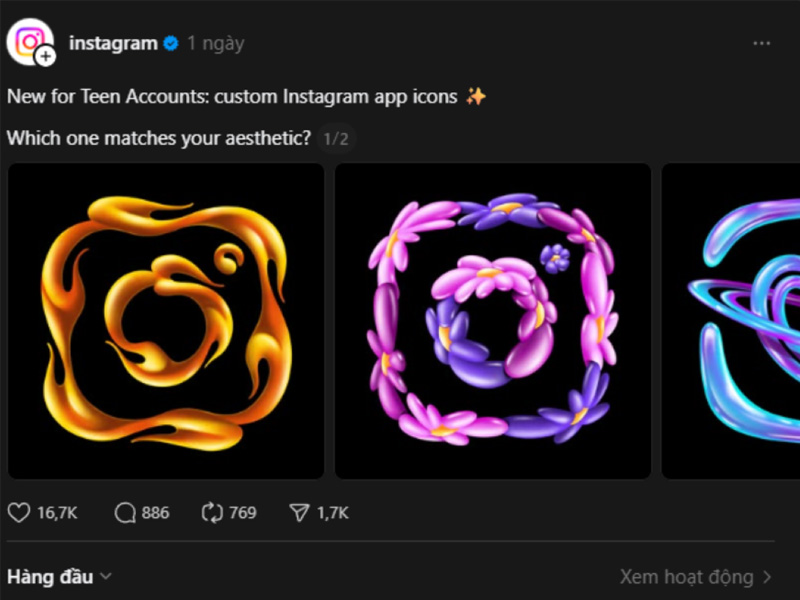Click the 1 ngày timestamp
The width and height of the screenshot is (800, 600).
pyautogui.click(x=214, y=43)
